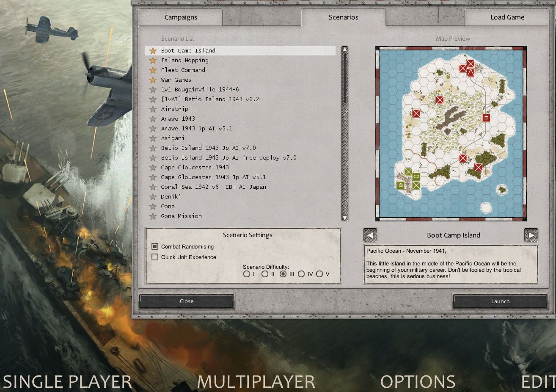
Task: Click the right arrow to view next map
Action: point(531,235)
